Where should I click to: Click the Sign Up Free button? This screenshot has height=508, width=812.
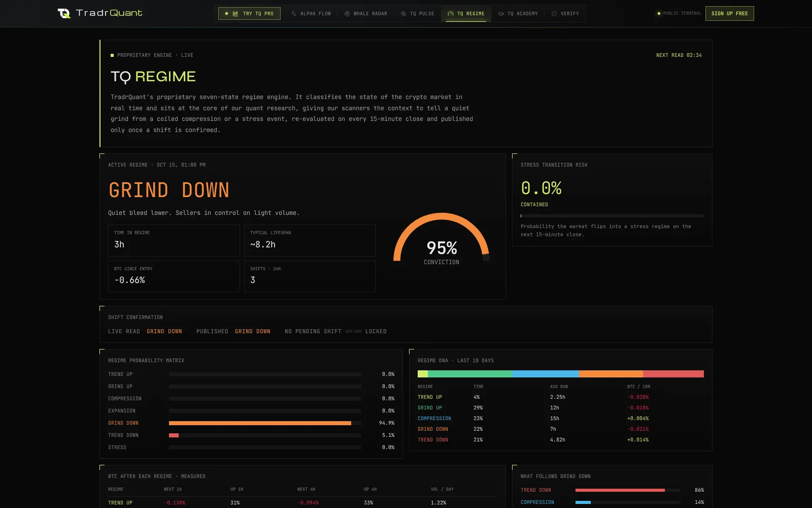729,14
